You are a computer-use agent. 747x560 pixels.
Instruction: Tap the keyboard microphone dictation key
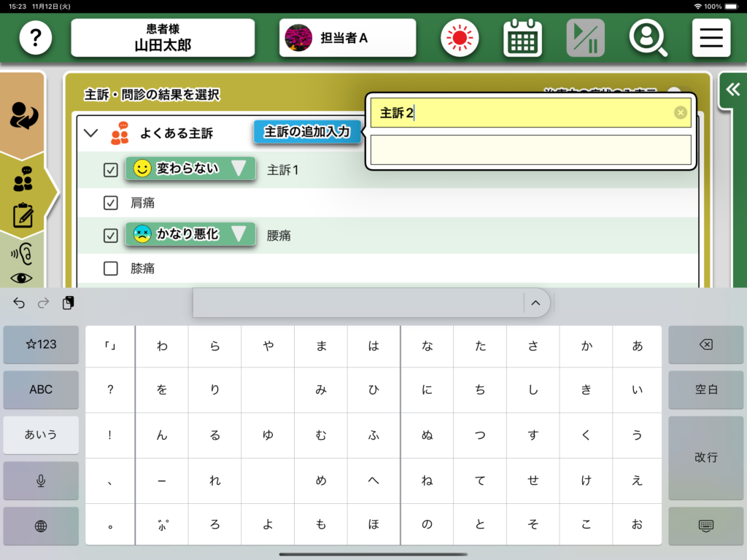(x=41, y=481)
